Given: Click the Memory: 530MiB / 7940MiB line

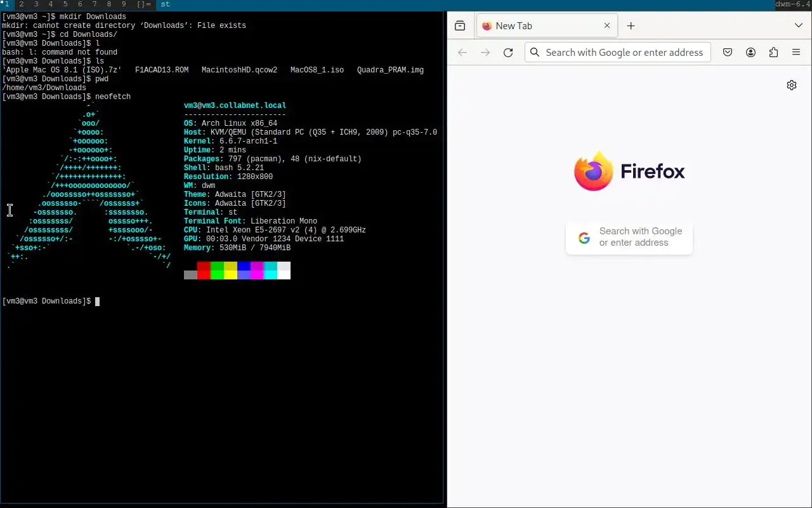Looking at the screenshot, I should coord(237,248).
